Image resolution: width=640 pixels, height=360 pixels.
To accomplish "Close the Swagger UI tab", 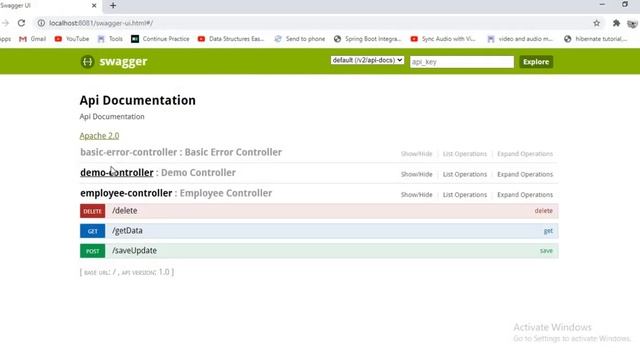I will point(94,5).
